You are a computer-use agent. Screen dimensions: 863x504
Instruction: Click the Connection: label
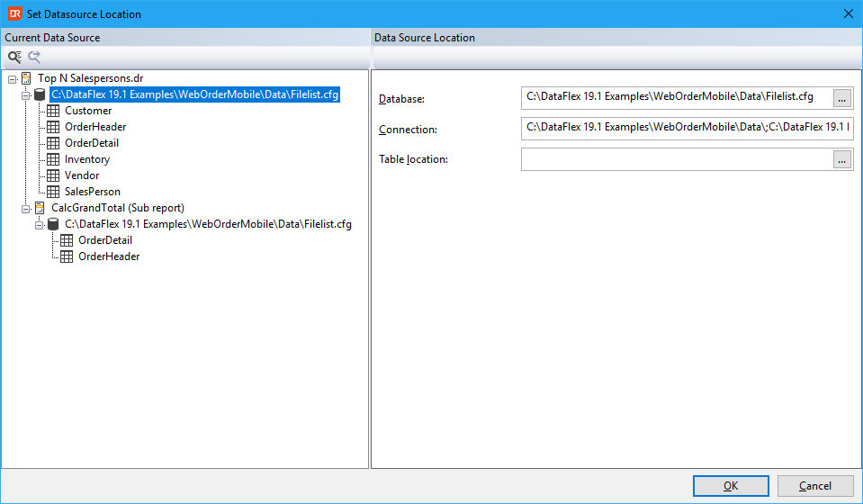[x=408, y=130]
